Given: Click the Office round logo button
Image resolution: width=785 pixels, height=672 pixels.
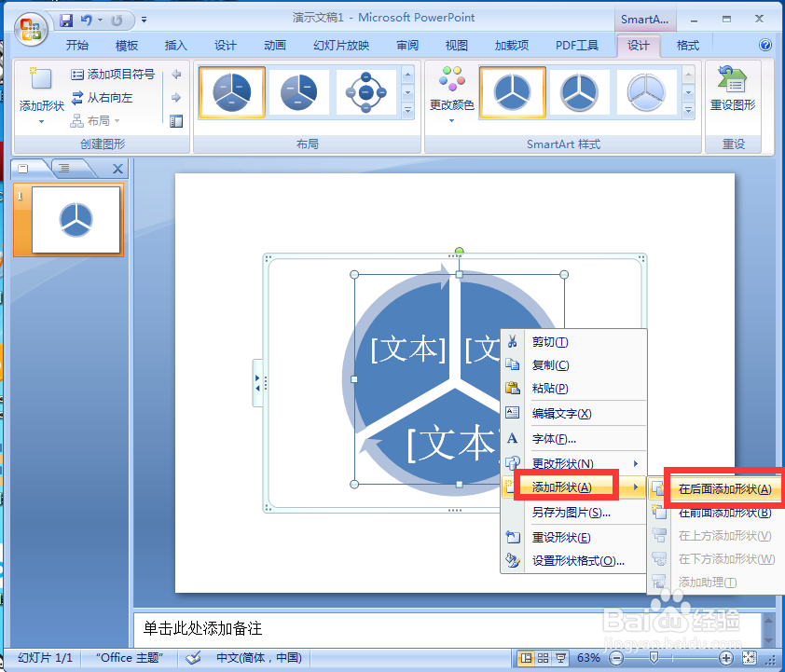Looking at the screenshot, I should [x=31, y=29].
